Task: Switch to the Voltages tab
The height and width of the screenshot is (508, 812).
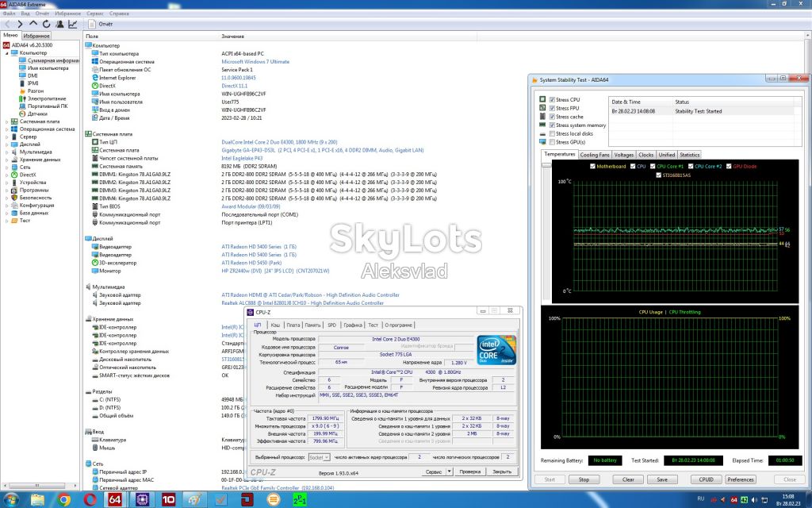Action: [623, 155]
